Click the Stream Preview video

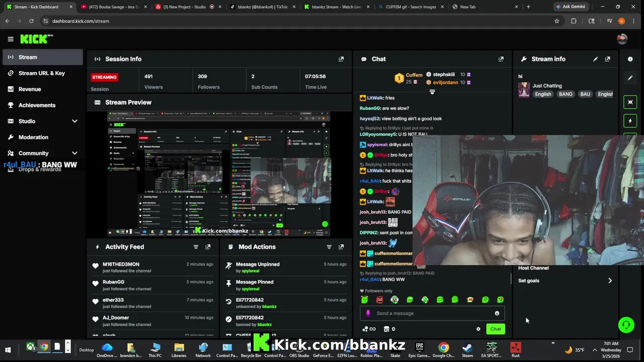[219, 174]
